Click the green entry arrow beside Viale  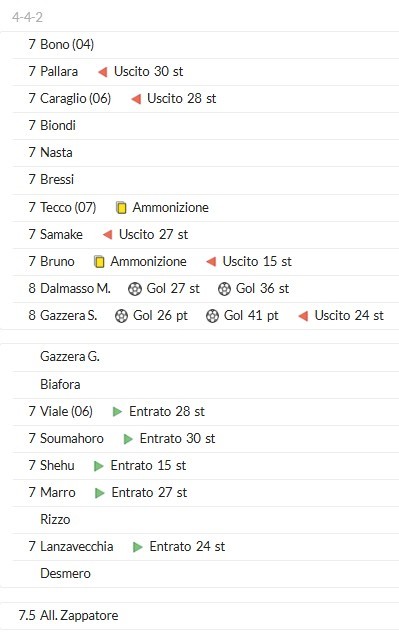[117, 412]
